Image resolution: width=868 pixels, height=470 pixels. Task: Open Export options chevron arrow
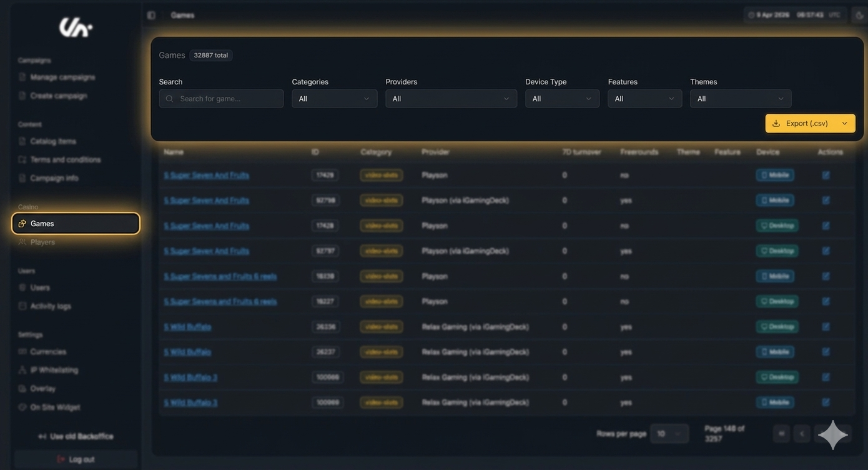coord(844,123)
